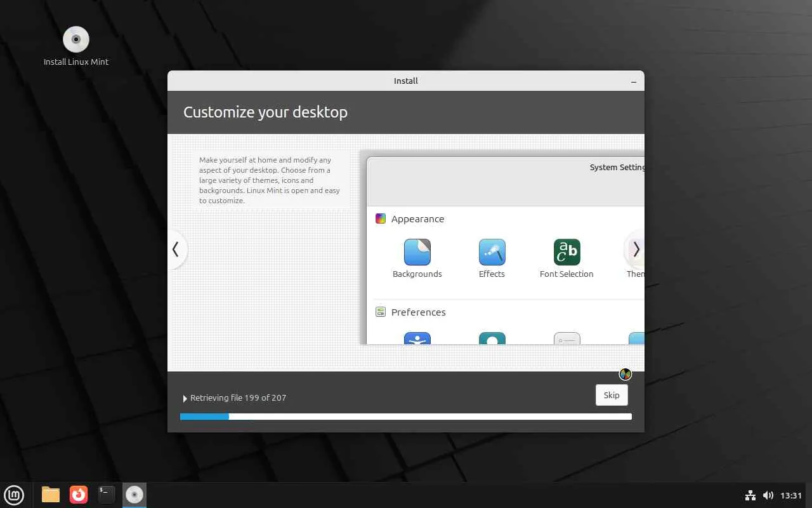Open the sound volume tray icon
Image resolution: width=812 pixels, height=508 pixels.
[x=768, y=495]
